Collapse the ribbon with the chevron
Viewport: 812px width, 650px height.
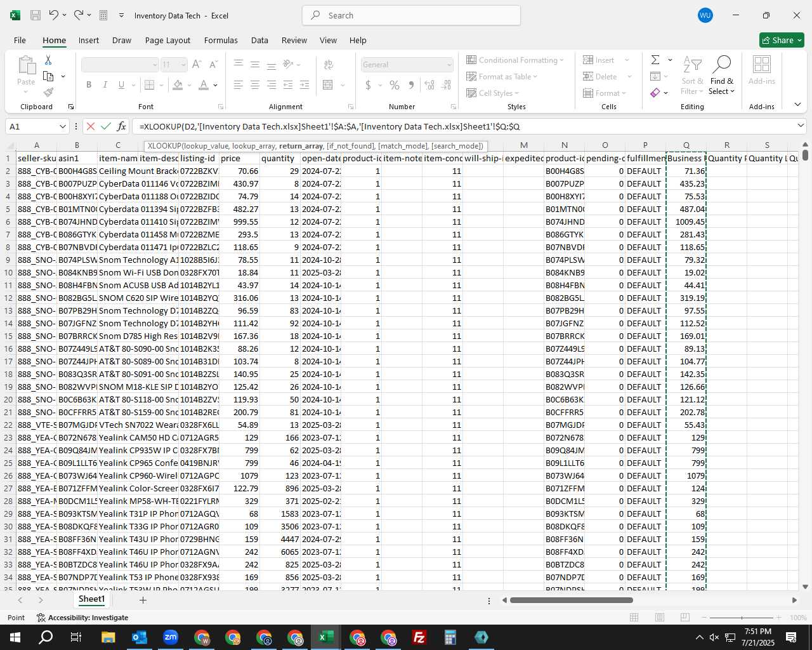[797, 105]
